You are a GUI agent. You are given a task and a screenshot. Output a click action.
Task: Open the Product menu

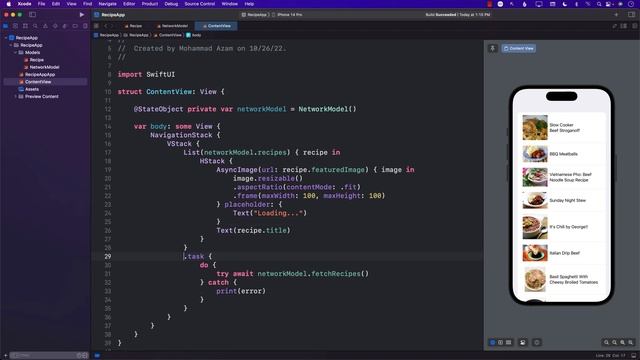(x=150, y=4)
